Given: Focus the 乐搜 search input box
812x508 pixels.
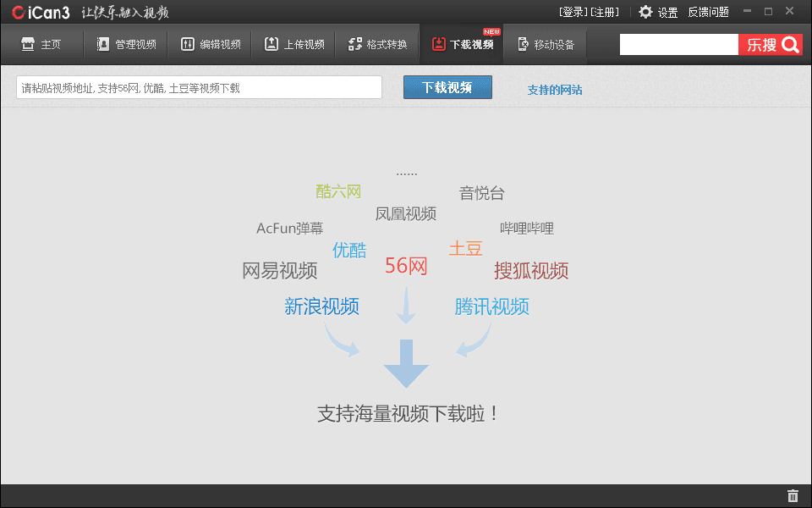Looking at the screenshot, I should coord(679,45).
